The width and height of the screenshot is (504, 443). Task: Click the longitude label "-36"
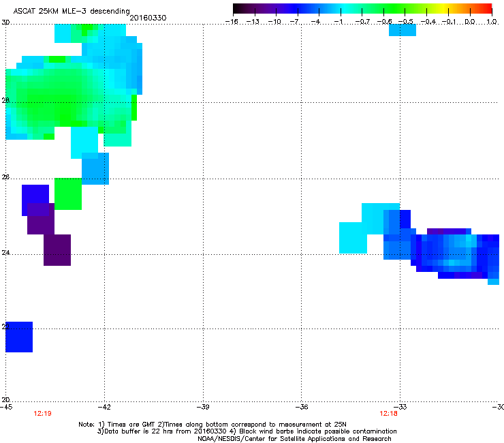tap(302, 407)
